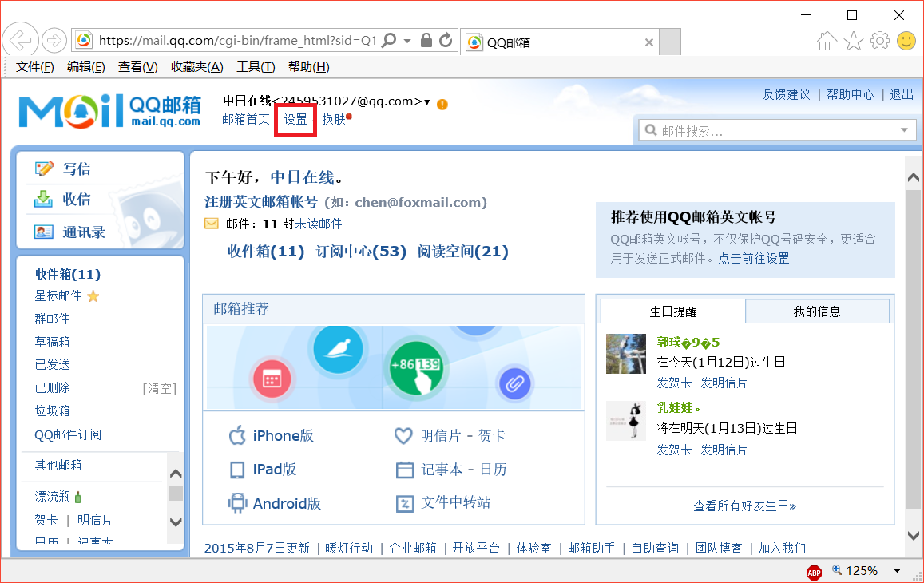The image size is (924, 583).
Task: Click the 写信 compose pencil icon
Action: [44, 169]
